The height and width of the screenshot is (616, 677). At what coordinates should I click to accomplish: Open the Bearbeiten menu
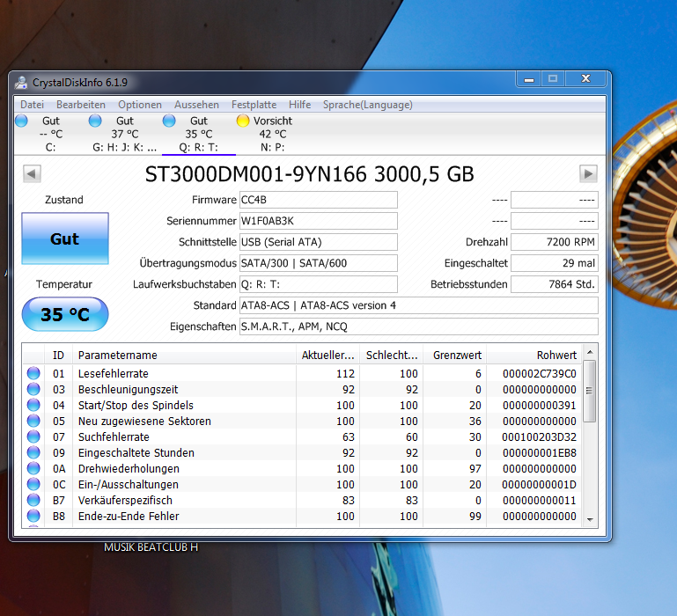tap(81, 105)
